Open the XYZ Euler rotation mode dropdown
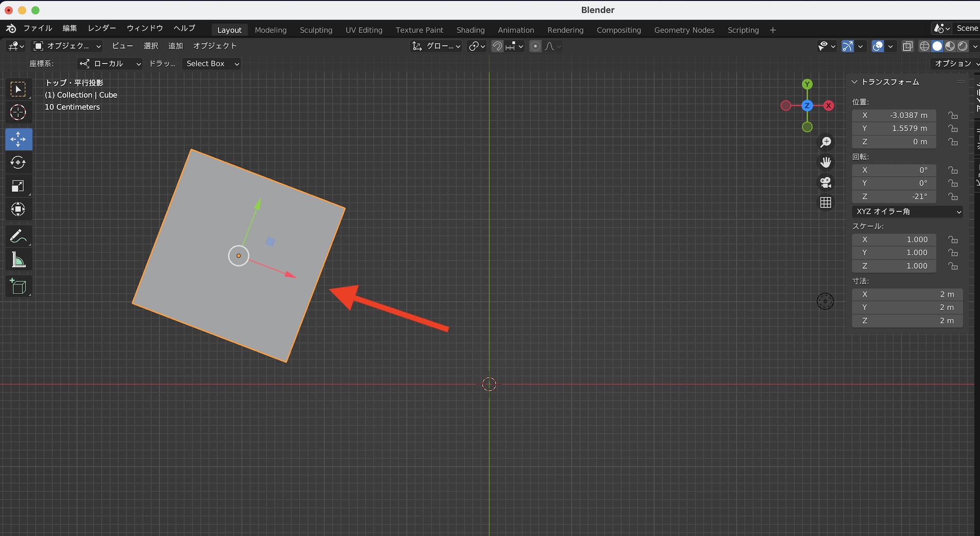The width and height of the screenshot is (980, 536). point(907,212)
